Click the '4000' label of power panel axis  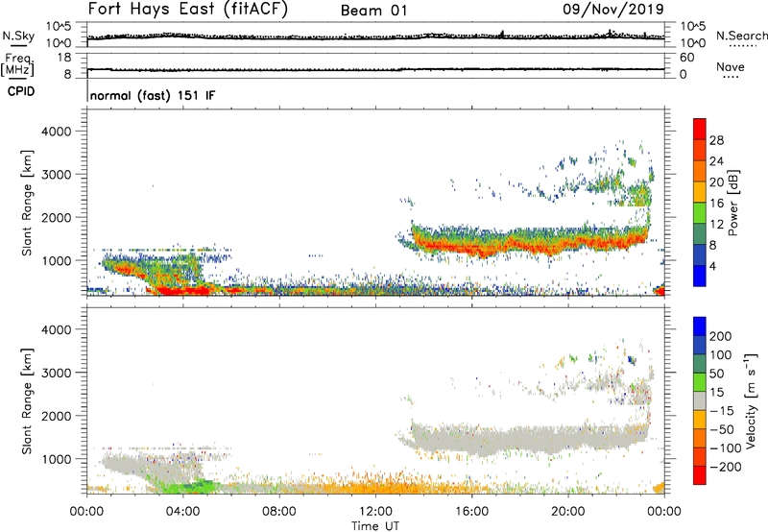point(57,132)
